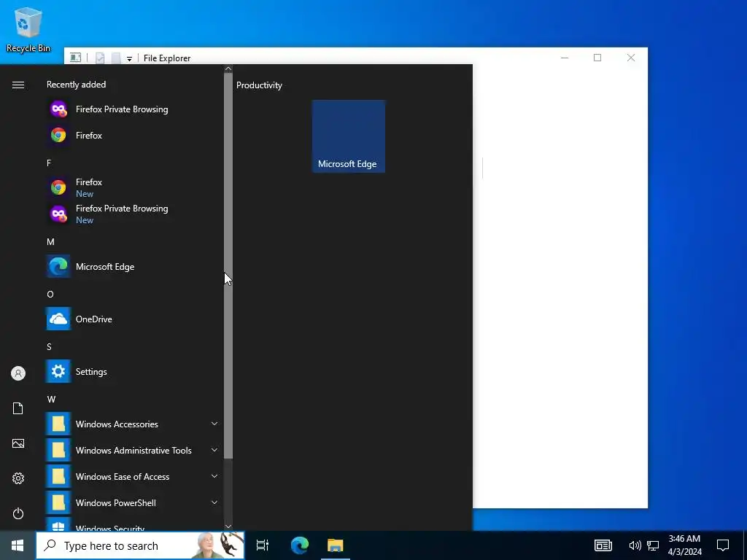The height and width of the screenshot is (560, 747).
Task: Click the W letter section header
Action: pyautogui.click(x=51, y=399)
